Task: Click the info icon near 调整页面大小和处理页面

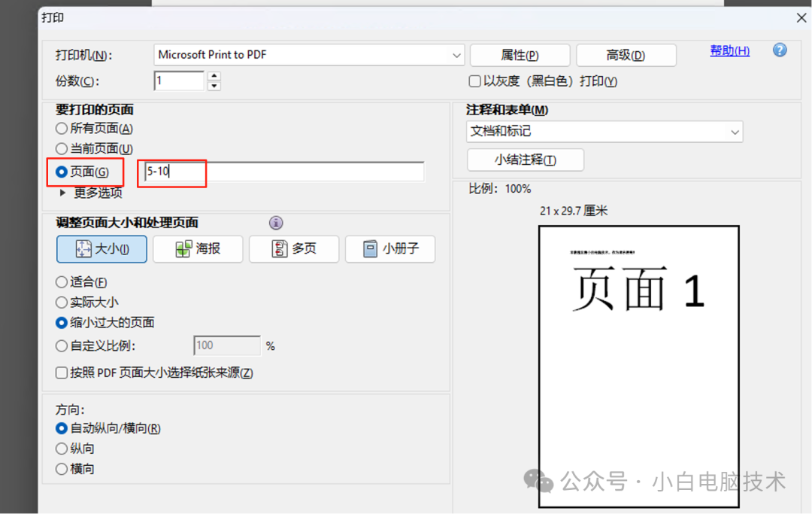Action: pyautogui.click(x=276, y=223)
